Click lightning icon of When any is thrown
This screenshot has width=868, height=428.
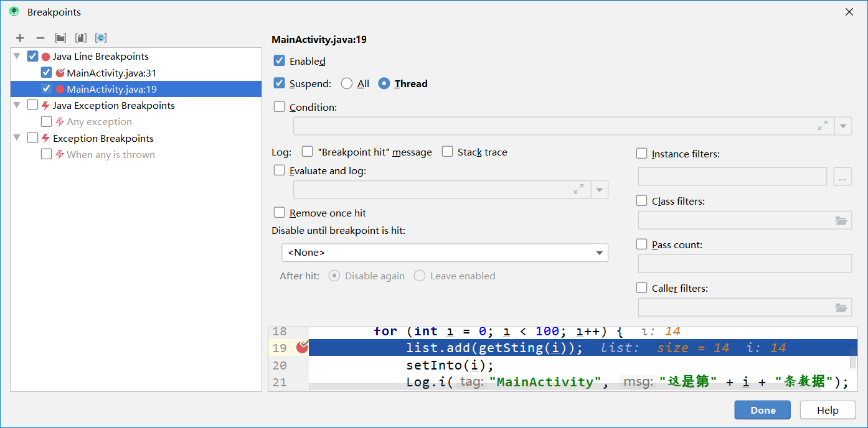click(60, 155)
